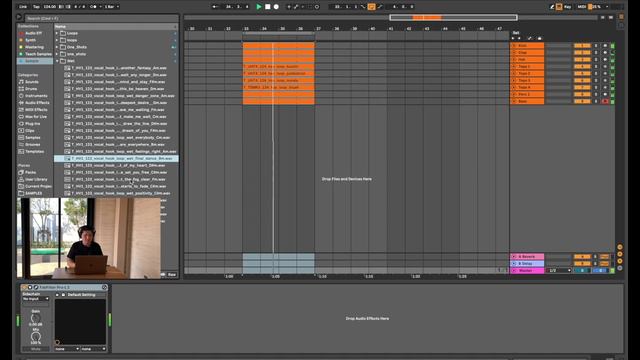
Task: Adjust the Mix knob on device
Action: (36, 337)
